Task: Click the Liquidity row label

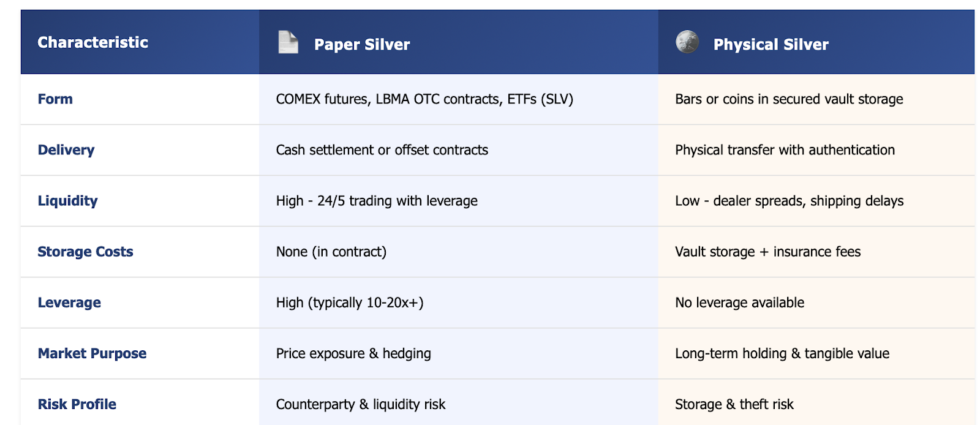Action: 68,201
